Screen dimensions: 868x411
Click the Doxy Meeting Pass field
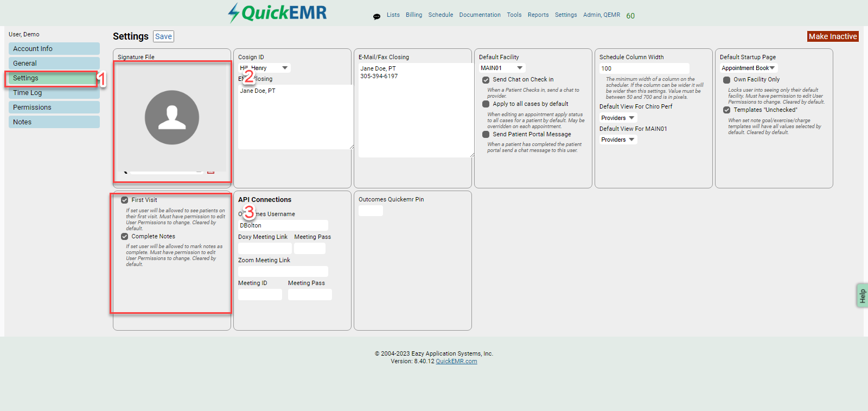coord(310,248)
